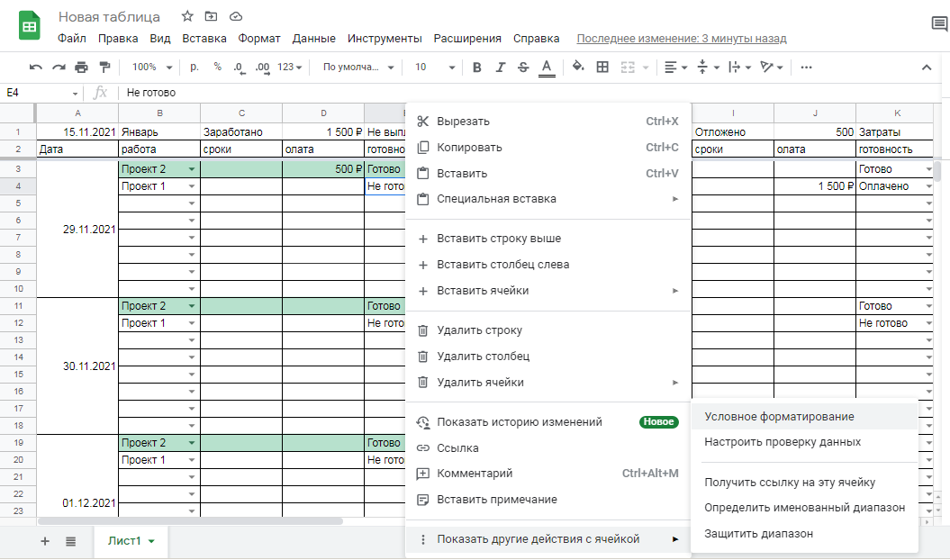This screenshot has width=950, height=560.
Task: Format the cell as percent
Action: point(218,68)
